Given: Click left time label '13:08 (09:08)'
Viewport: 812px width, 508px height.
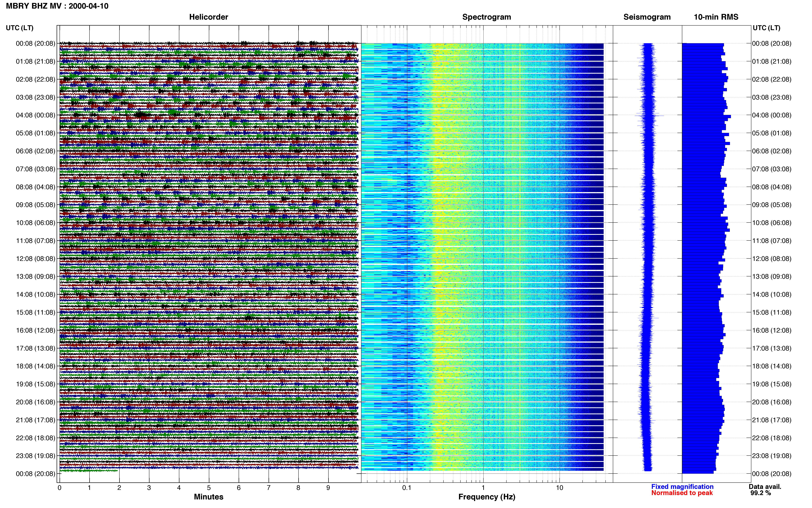Looking at the screenshot, I should (36, 277).
